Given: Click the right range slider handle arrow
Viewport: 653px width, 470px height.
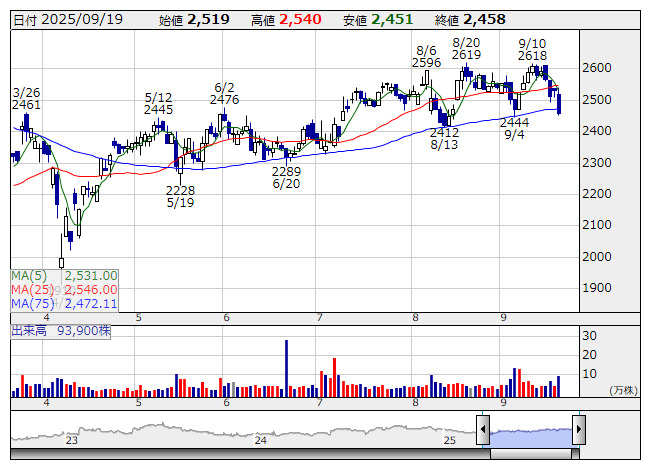Looking at the screenshot, I should [579, 429].
